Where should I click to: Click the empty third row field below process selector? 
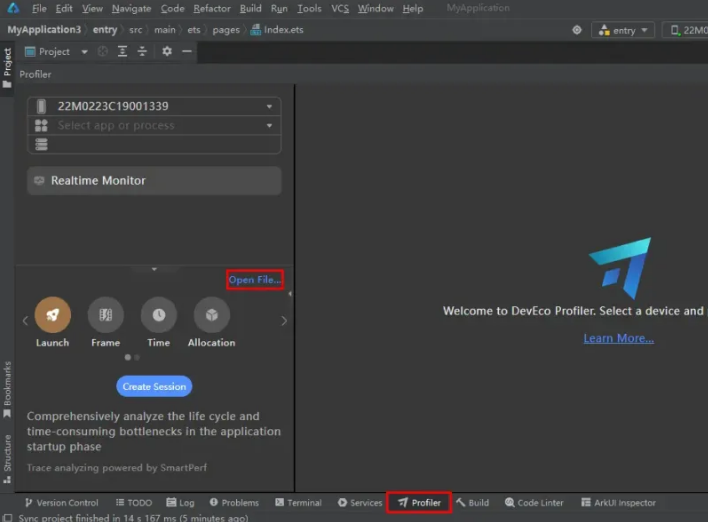point(154,144)
